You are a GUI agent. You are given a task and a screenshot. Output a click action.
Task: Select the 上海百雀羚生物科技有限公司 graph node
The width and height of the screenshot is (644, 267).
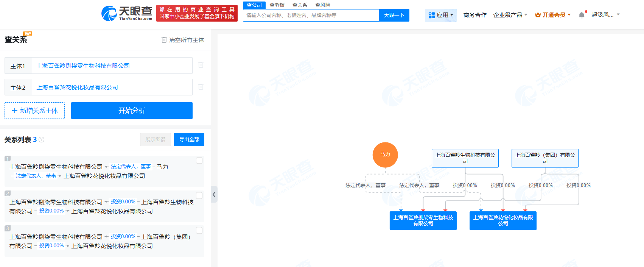pyautogui.click(x=465, y=158)
